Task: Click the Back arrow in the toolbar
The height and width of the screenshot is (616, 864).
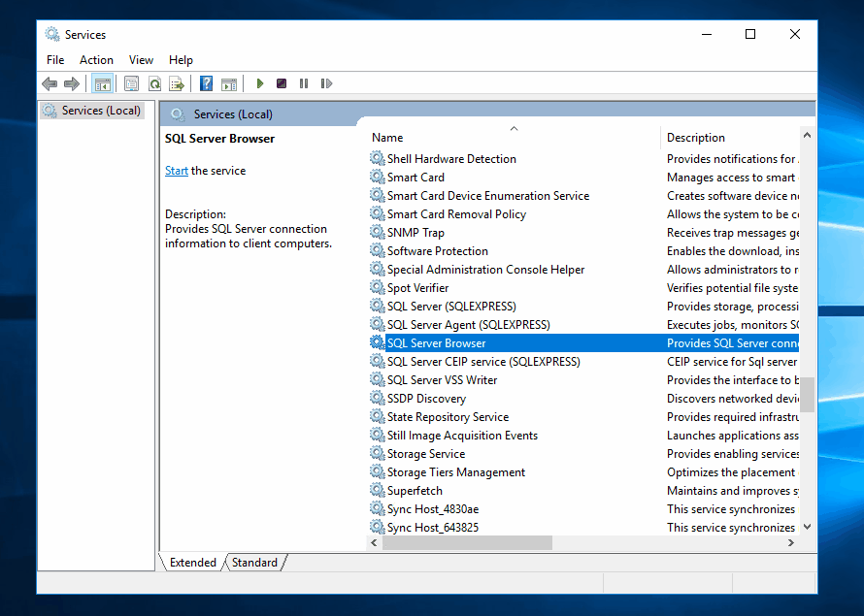Action: [x=50, y=84]
